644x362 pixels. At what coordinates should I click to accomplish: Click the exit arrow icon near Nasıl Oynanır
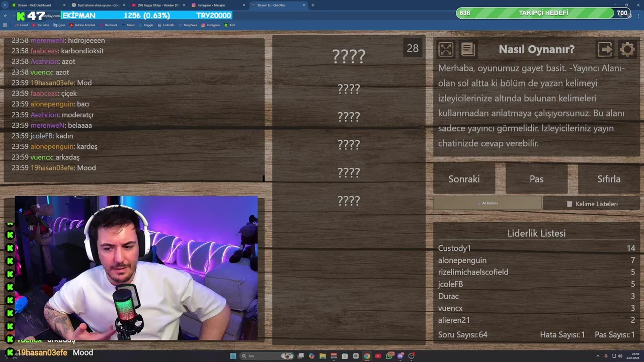[605, 49]
